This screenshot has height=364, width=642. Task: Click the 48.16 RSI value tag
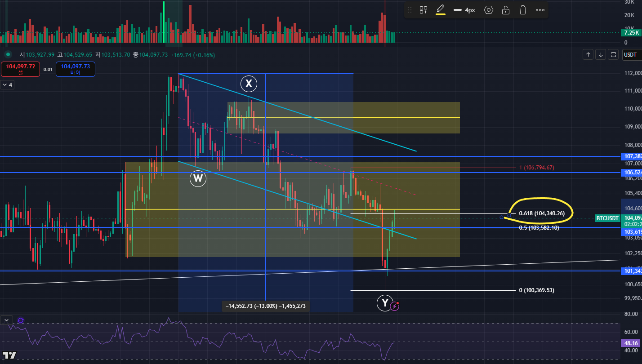coord(631,343)
